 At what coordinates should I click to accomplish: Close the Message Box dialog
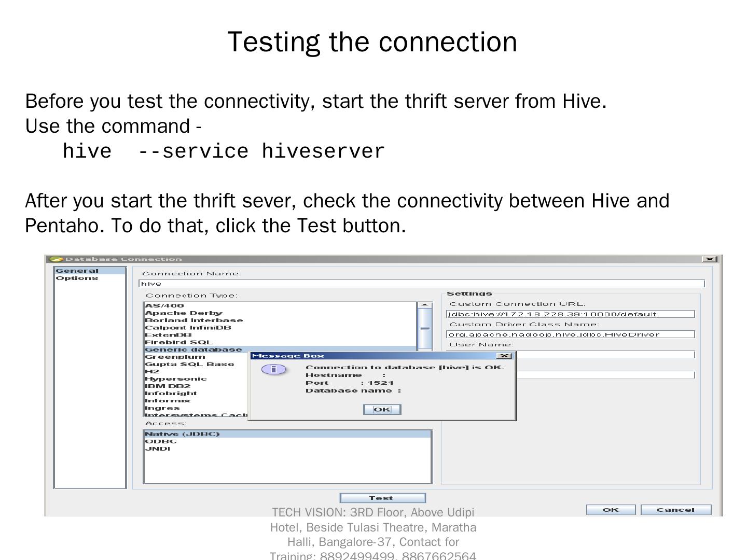point(504,356)
